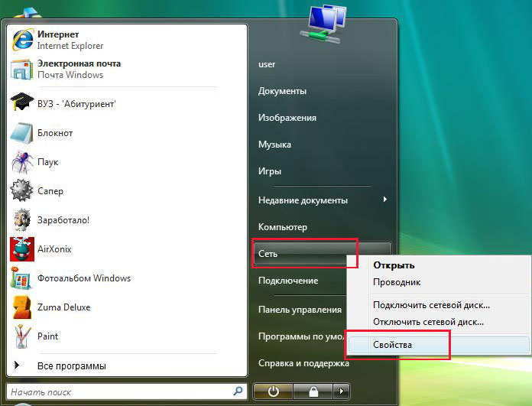The width and height of the screenshot is (532, 406).
Task: Launch the Windows Mail envelope icon
Action: pyautogui.click(x=21, y=69)
